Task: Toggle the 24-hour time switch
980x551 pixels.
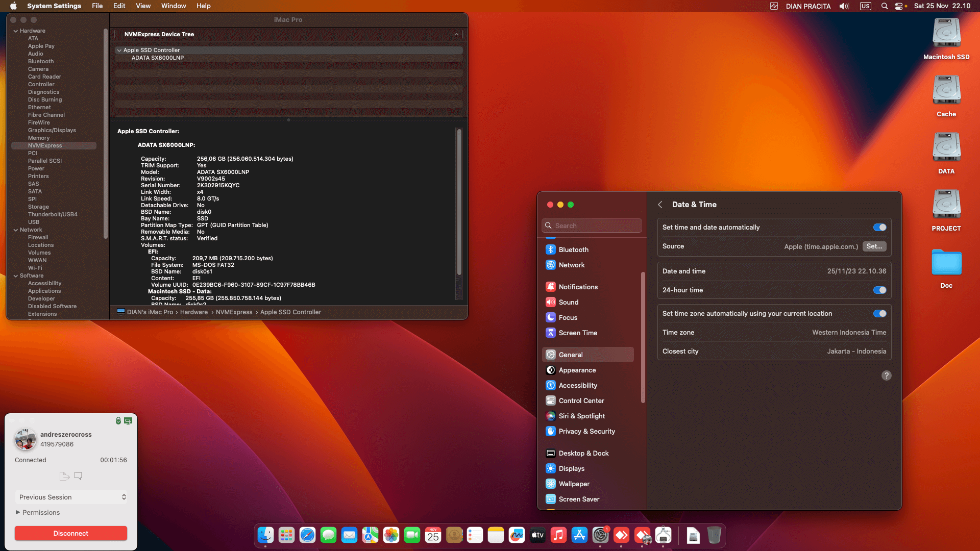Action: (879, 290)
